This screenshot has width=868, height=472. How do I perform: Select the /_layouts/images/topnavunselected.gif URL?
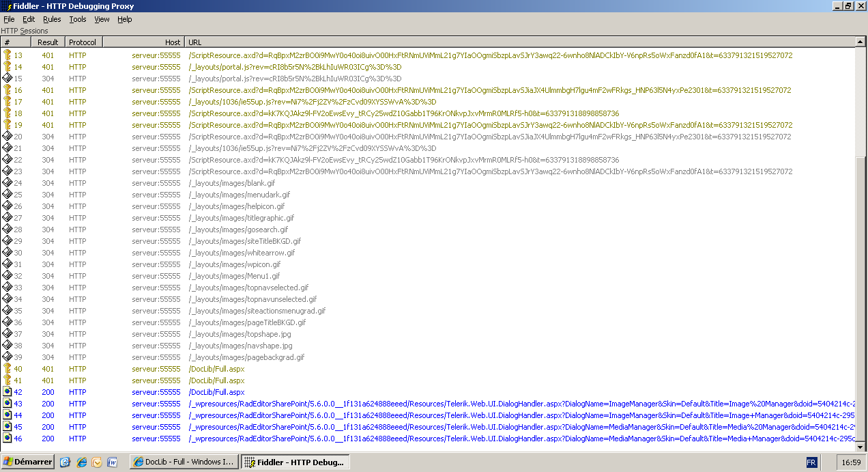[x=252, y=299]
